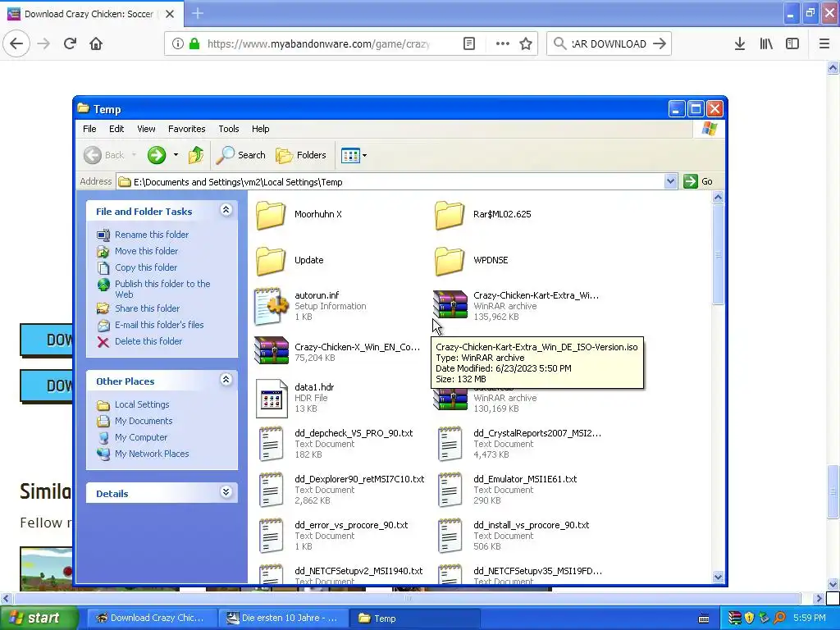
Task: Open the File menu
Action: [x=89, y=129]
